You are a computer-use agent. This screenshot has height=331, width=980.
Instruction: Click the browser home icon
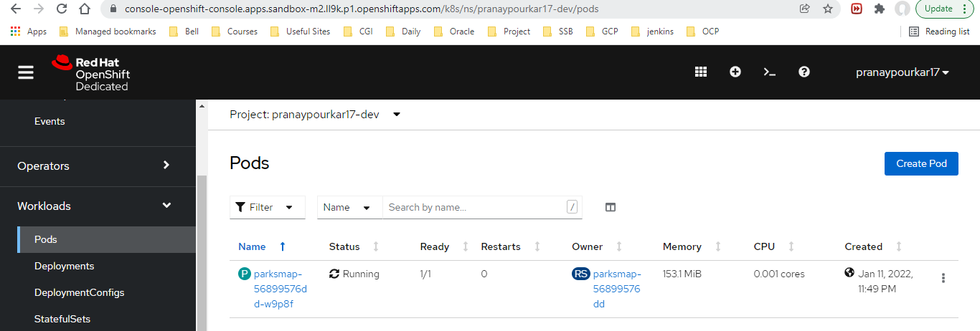pos(84,9)
